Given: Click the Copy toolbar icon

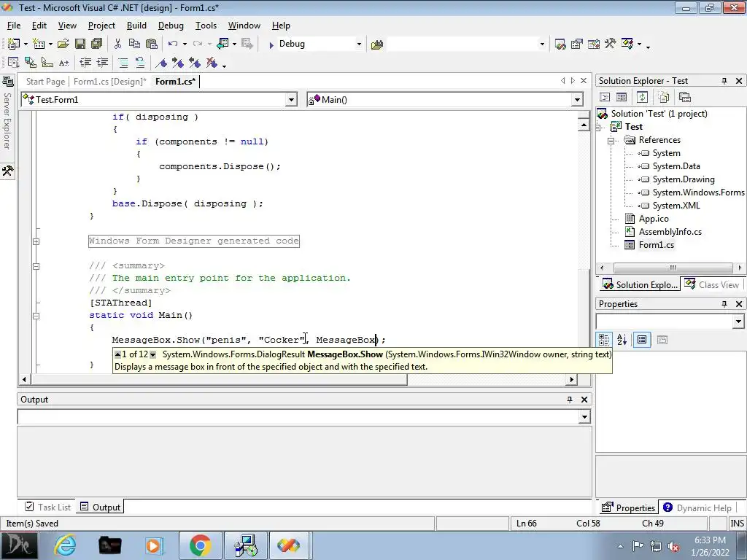Looking at the screenshot, I should pyautogui.click(x=135, y=44).
